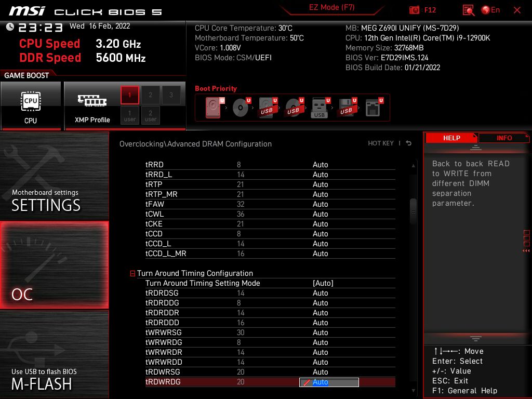The height and width of the screenshot is (399, 532).
Task: Select XMP profile 1
Action: pos(129,95)
